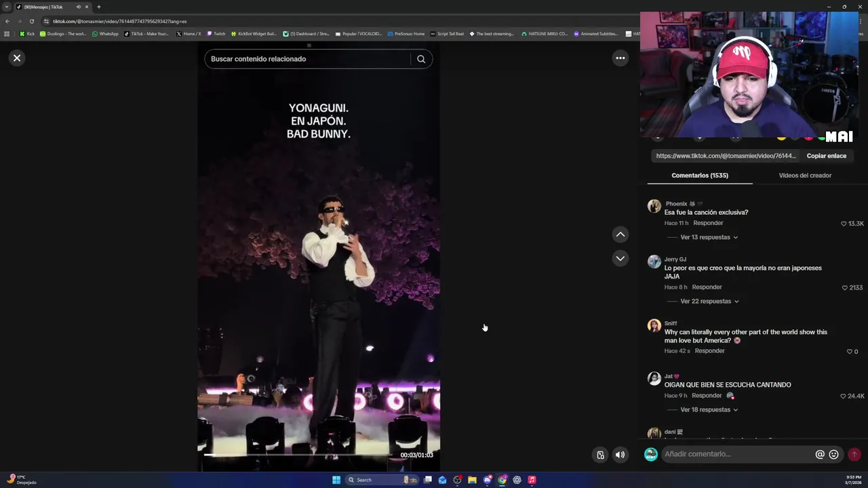Open the weather widget in taskbar
This screenshot has height=488, width=868.
20,480
